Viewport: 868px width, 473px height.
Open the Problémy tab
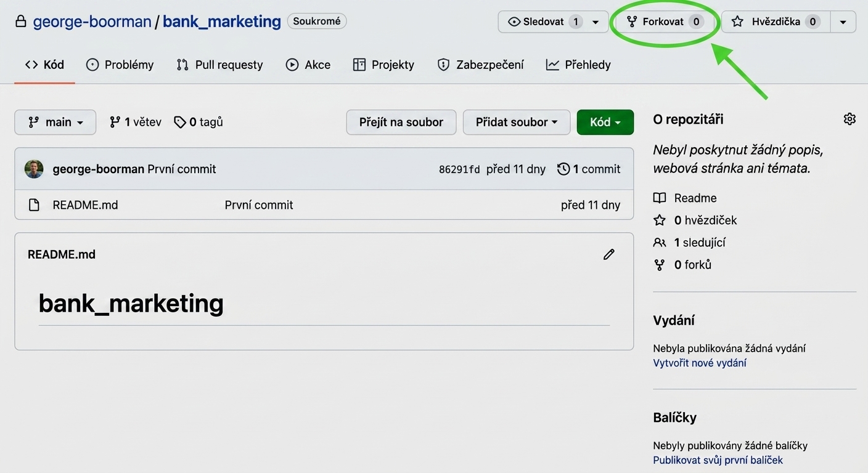120,65
